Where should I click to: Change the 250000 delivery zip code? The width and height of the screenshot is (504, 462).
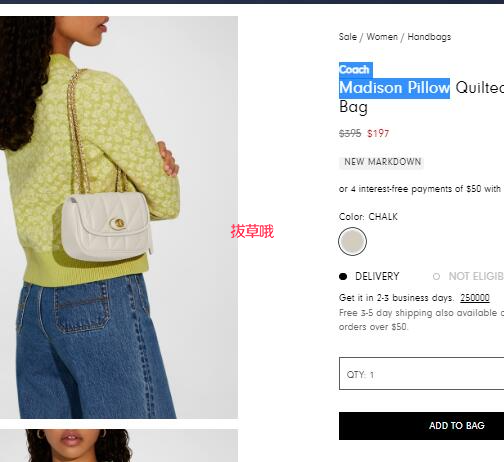point(475,297)
